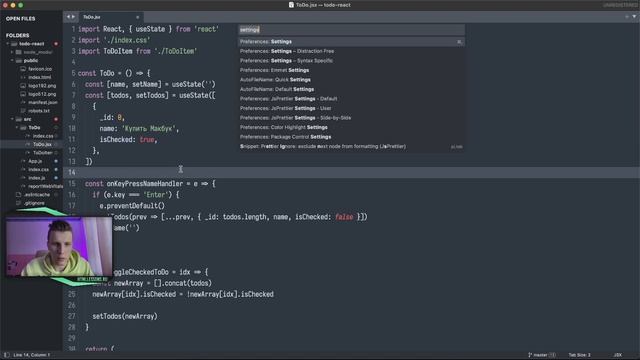Click the .eslintcache file icon
Image resolution: width=640 pixels, height=360 pixels.
pos(18,195)
